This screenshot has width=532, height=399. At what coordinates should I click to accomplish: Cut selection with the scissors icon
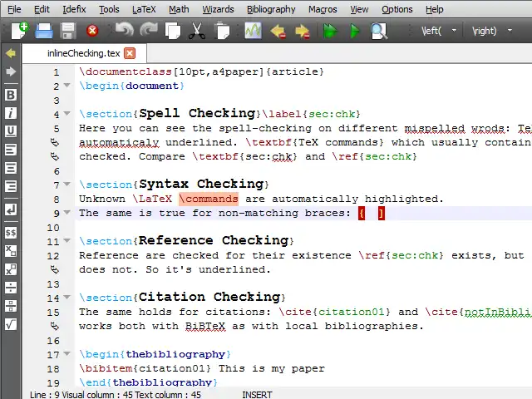[197, 31]
